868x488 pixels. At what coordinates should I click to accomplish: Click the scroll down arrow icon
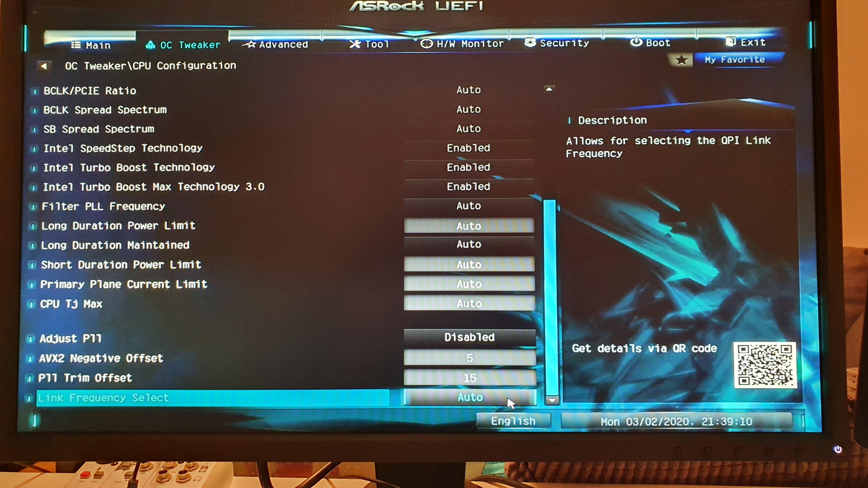(x=552, y=400)
